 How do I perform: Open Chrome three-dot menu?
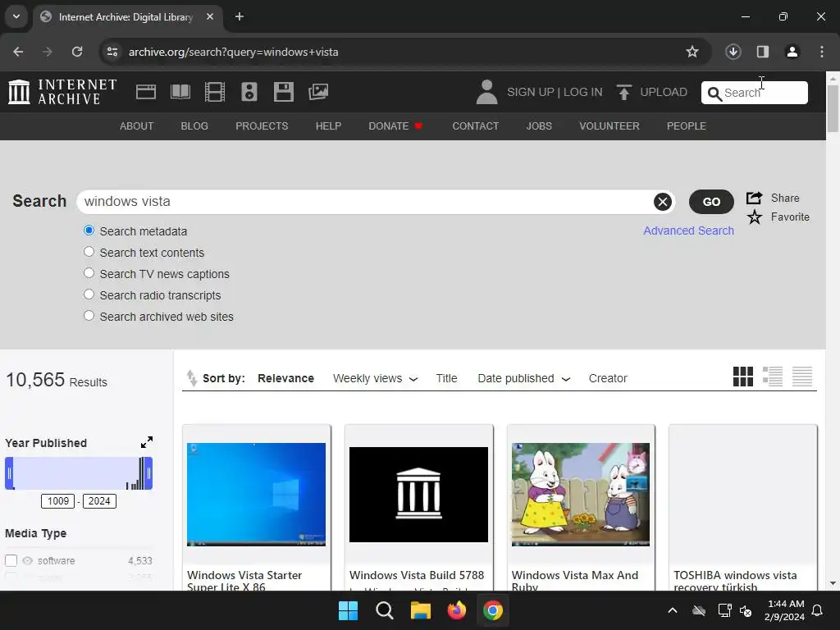coord(822,52)
